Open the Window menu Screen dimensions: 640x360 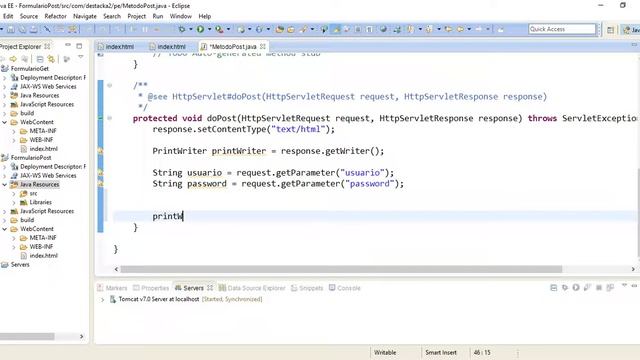pyautogui.click(x=180, y=16)
